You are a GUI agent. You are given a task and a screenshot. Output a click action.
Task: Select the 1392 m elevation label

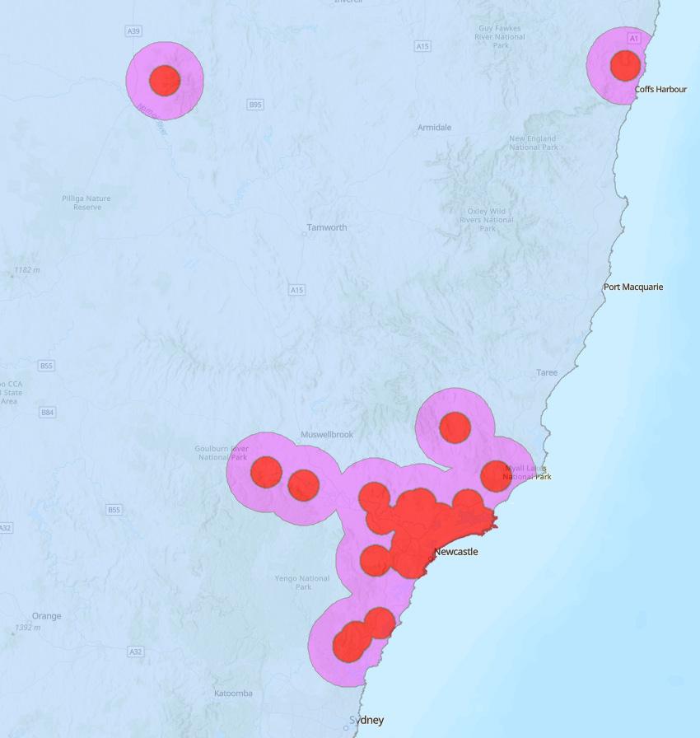pyautogui.click(x=27, y=628)
